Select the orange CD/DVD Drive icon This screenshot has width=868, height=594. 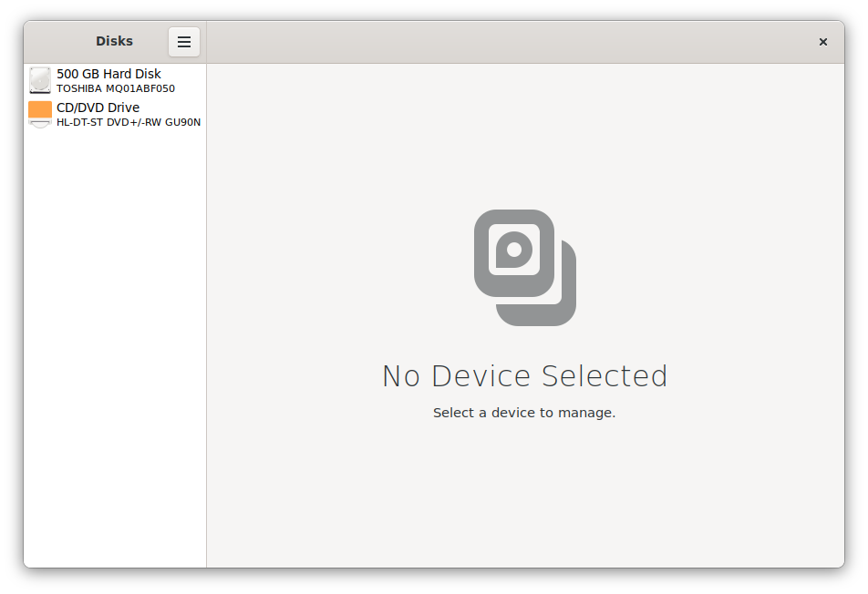point(40,114)
